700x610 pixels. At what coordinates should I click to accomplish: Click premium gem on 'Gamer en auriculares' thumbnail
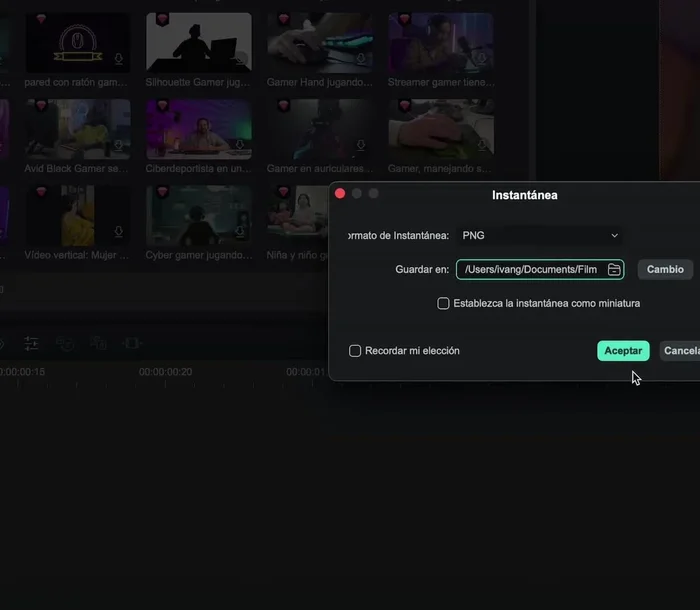point(283,105)
